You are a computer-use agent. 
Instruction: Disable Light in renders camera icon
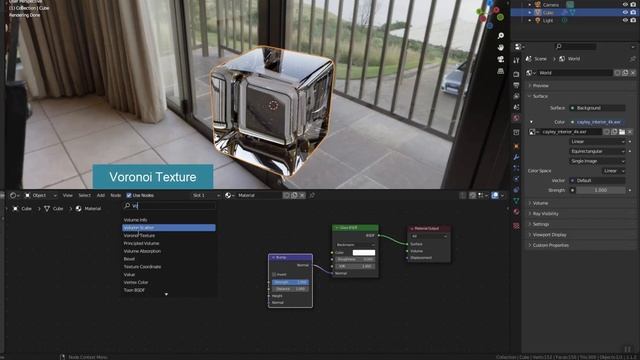click(x=633, y=20)
